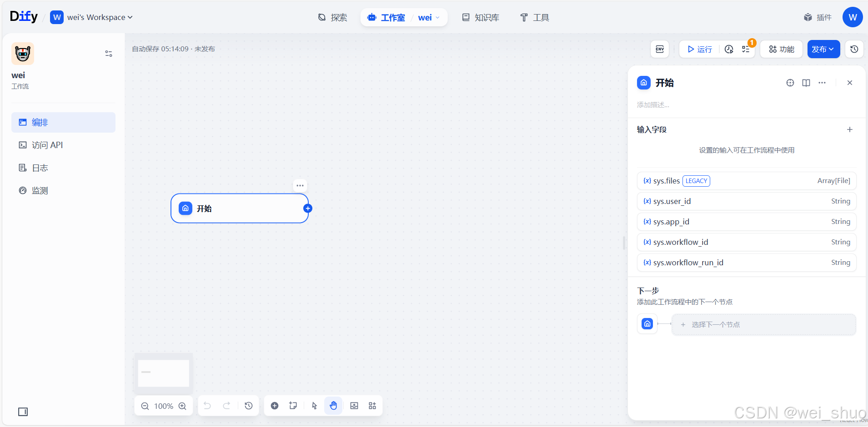Open the 100% zoom level menu
Image resolution: width=868 pixels, height=427 pixels.
pyautogui.click(x=164, y=406)
